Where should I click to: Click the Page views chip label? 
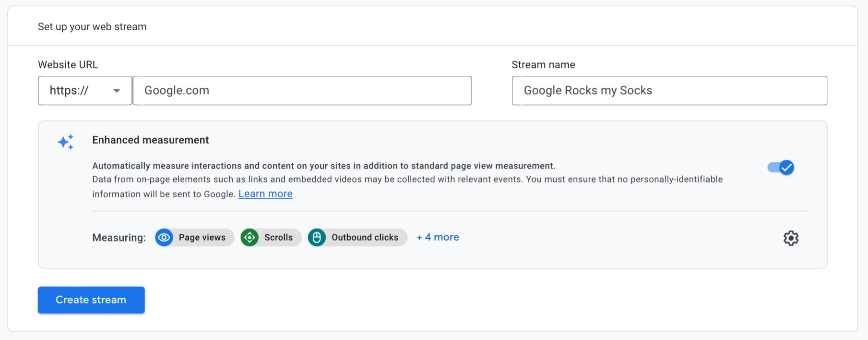coord(202,237)
